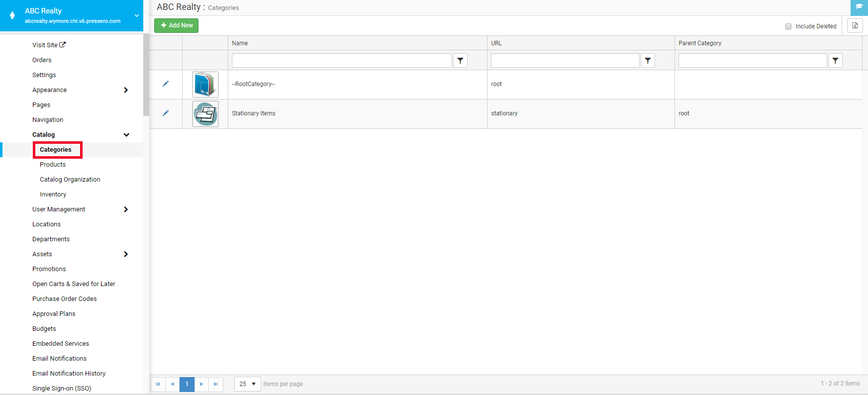This screenshot has width=868, height=395.
Task: Open the Stationary Items thumbnail image
Action: [x=205, y=114]
